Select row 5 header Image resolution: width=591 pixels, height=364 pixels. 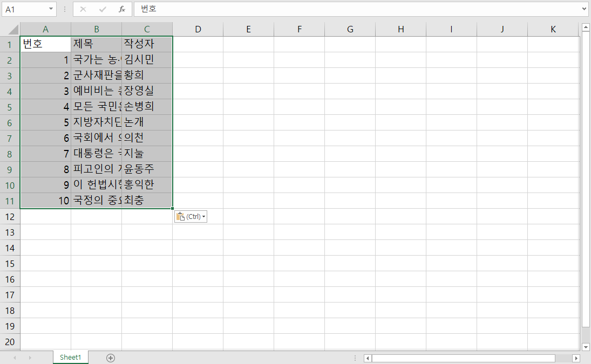10,107
